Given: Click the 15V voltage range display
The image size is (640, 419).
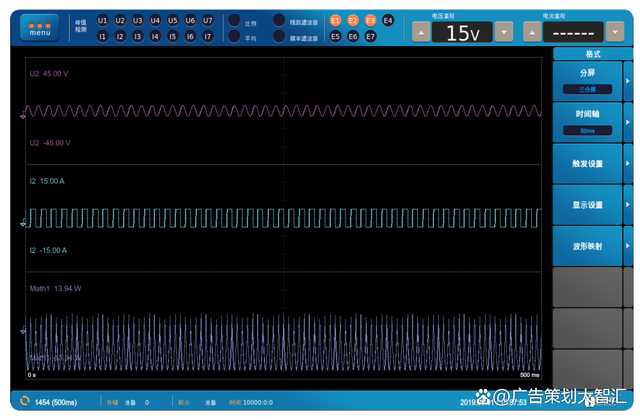Looking at the screenshot, I should coord(462,32).
